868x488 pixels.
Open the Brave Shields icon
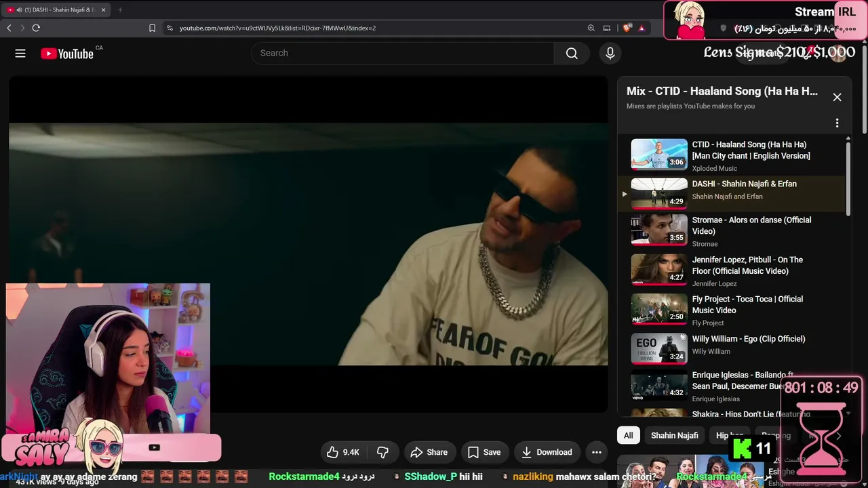tap(627, 28)
